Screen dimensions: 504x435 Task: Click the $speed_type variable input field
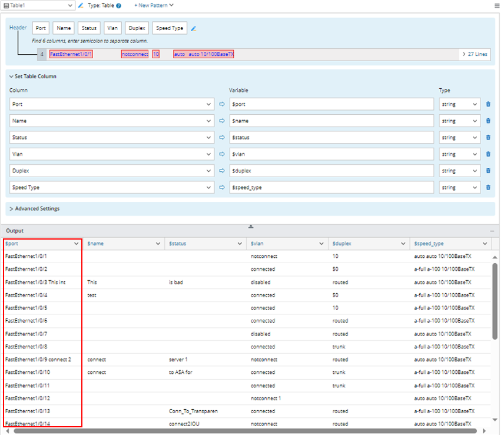[x=331, y=188]
